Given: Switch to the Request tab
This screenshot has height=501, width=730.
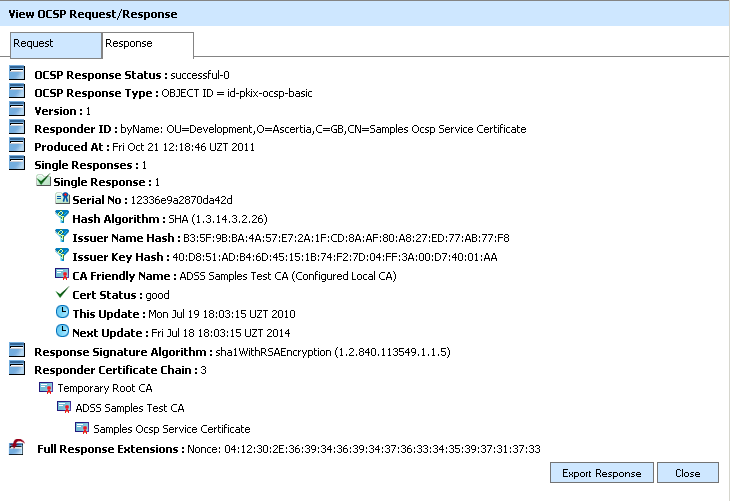Looking at the screenshot, I should pos(55,44).
